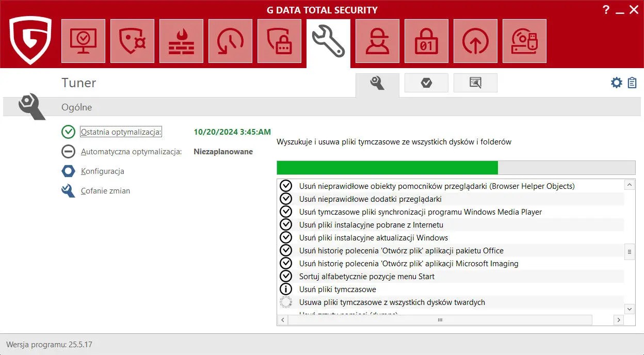The width and height of the screenshot is (644, 355).
Task: Open the Device control USB icon
Action: (524, 41)
